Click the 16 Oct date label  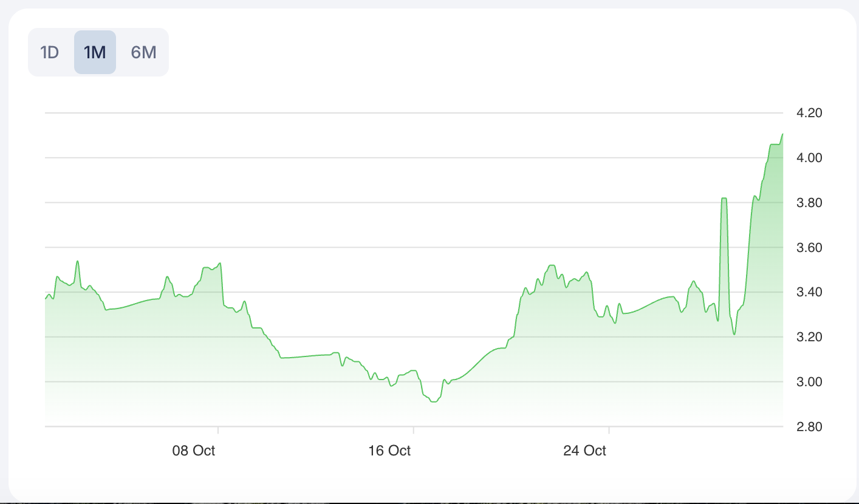pos(389,451)
